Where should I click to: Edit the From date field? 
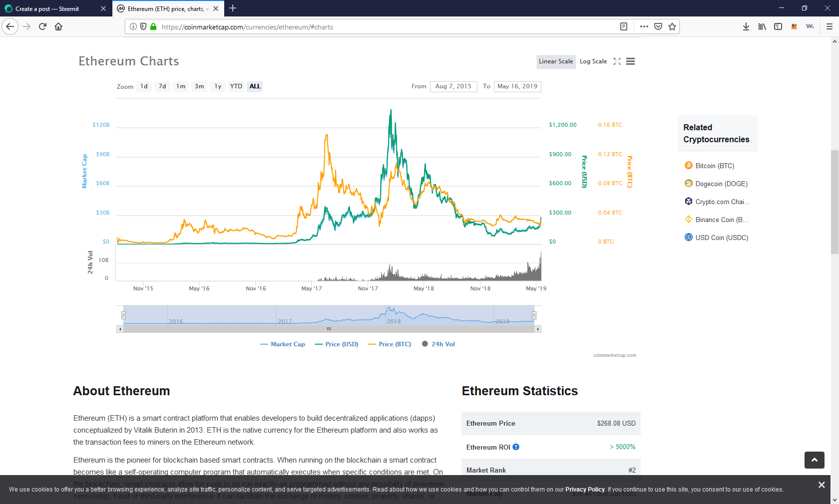[453, 86]
